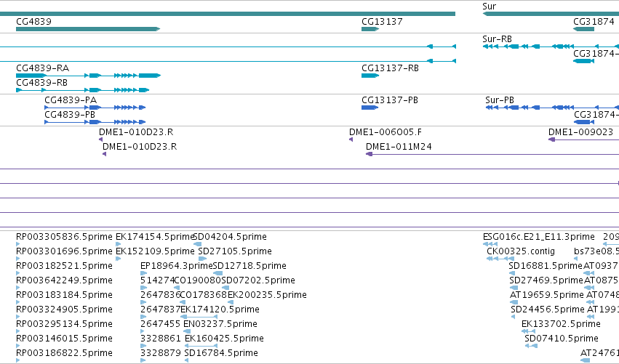Select EST RP003642249.5prime
Viewport: 619px width, 364px height.
pos(64,280)
